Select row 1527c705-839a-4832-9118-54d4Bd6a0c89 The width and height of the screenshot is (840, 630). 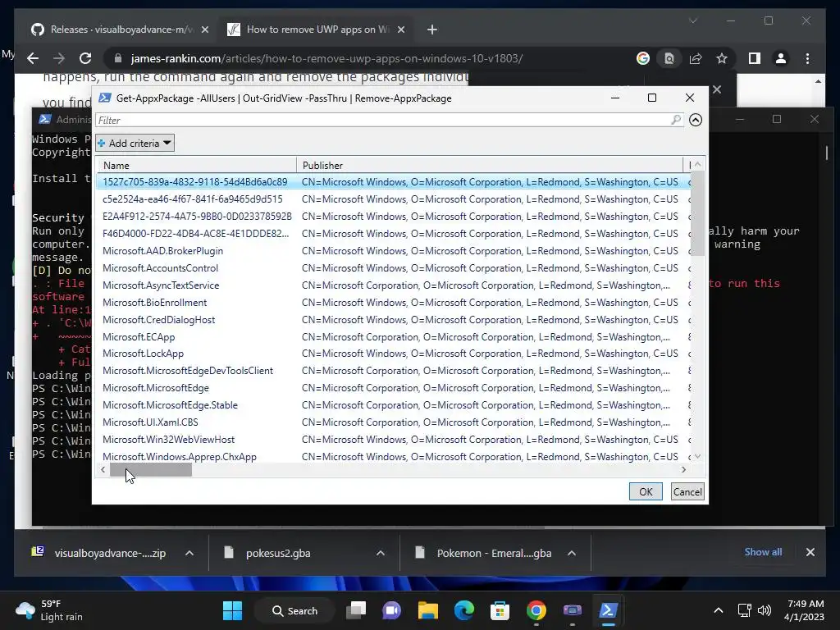pyautogui.click(x=394, y=182)
